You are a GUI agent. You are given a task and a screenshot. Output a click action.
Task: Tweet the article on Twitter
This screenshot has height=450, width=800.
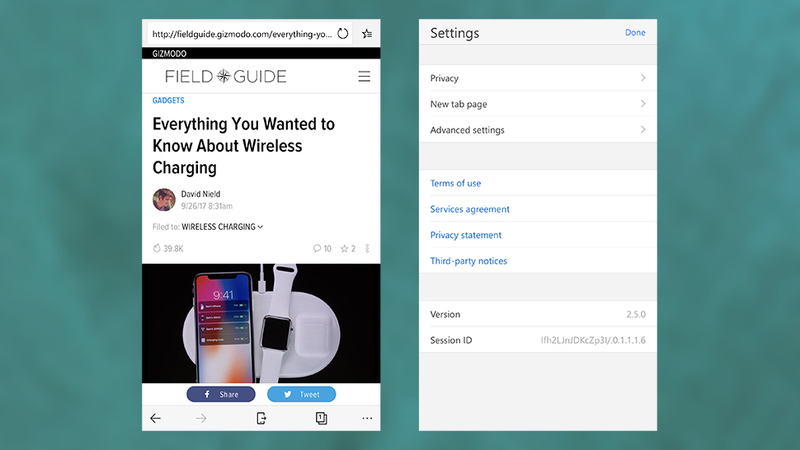(302, 394)
